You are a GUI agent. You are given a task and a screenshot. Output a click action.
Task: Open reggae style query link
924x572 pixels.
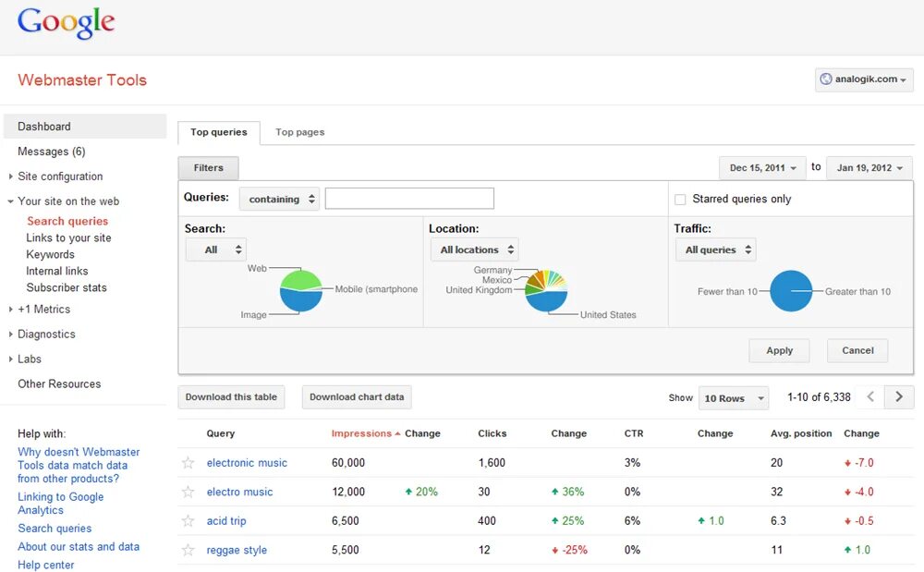237,550
